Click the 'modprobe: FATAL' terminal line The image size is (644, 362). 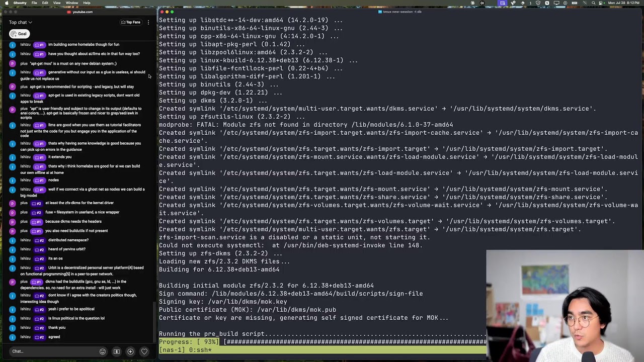[x=306, y=125]
